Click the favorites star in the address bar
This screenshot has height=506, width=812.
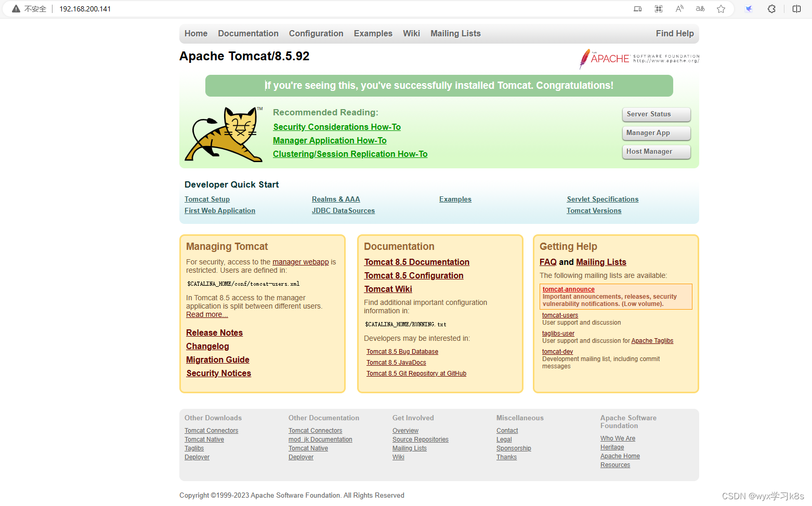point(721,8)
